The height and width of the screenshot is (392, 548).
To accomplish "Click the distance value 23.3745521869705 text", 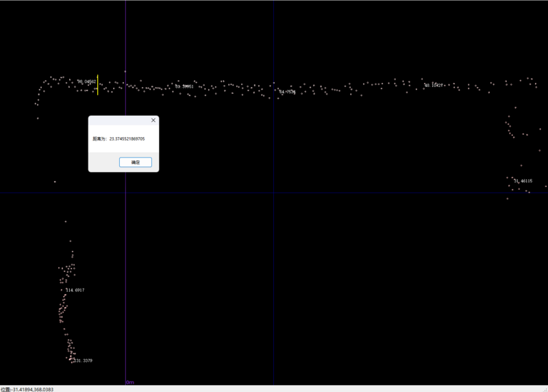I will [x=127, y=138].
